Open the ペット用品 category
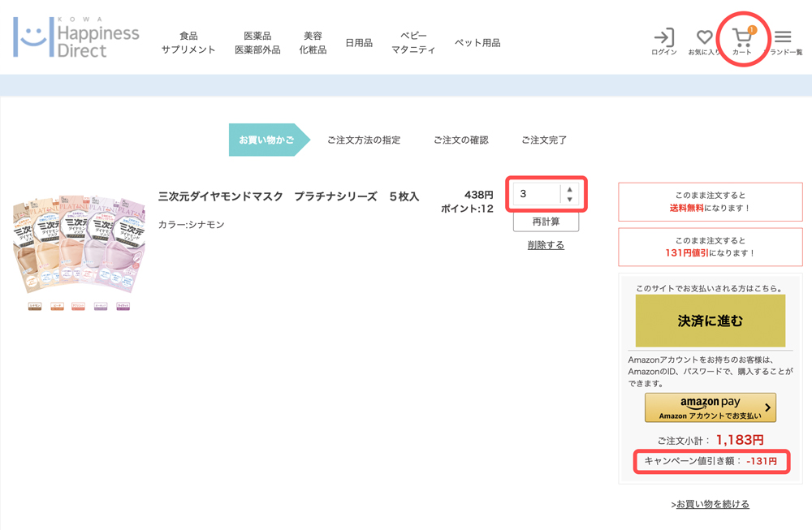The height and width of the screenshot is (530, 812). point(477,43)
